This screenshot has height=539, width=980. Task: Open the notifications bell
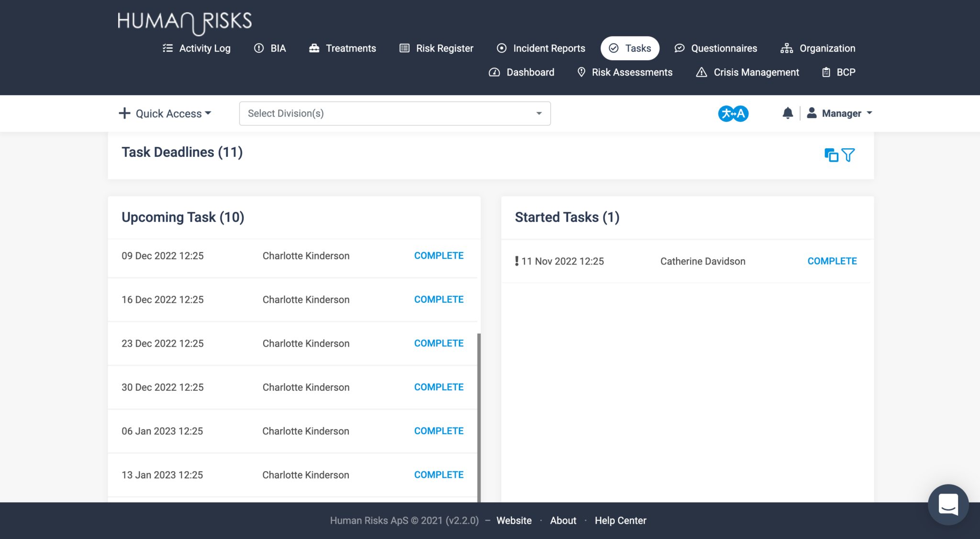[x=788, y=113]
